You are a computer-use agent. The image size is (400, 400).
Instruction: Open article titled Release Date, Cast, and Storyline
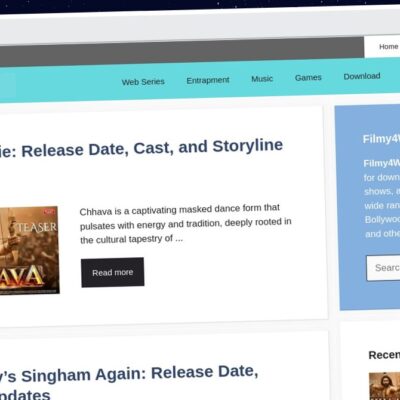tap(141, 149)
